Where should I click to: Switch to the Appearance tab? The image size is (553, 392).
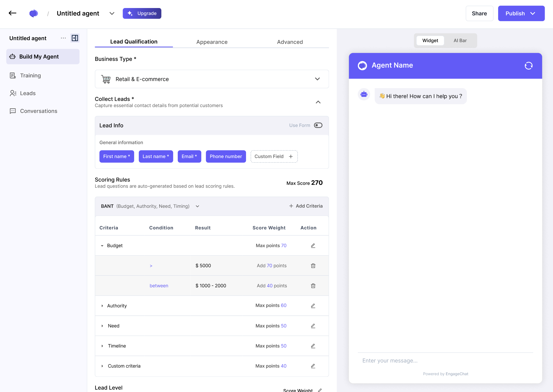[212, 42]
